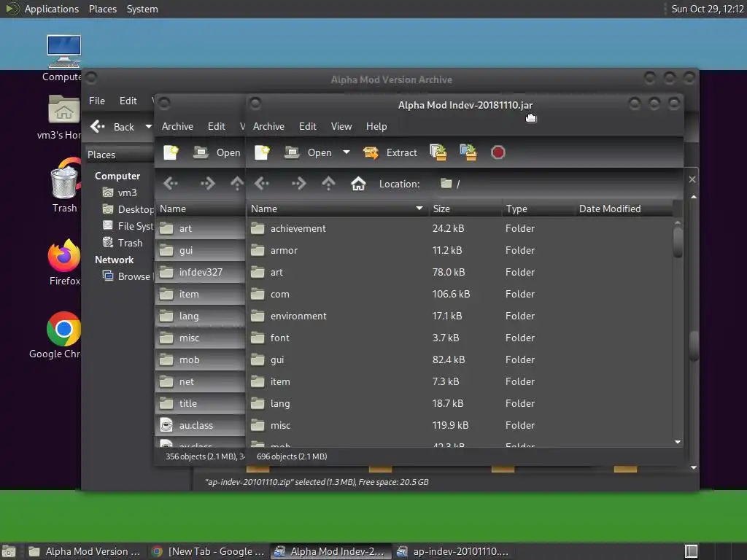Open the Archive menu of jar window
The height and width of the screenshot is (560, 747).
(268, 126)
